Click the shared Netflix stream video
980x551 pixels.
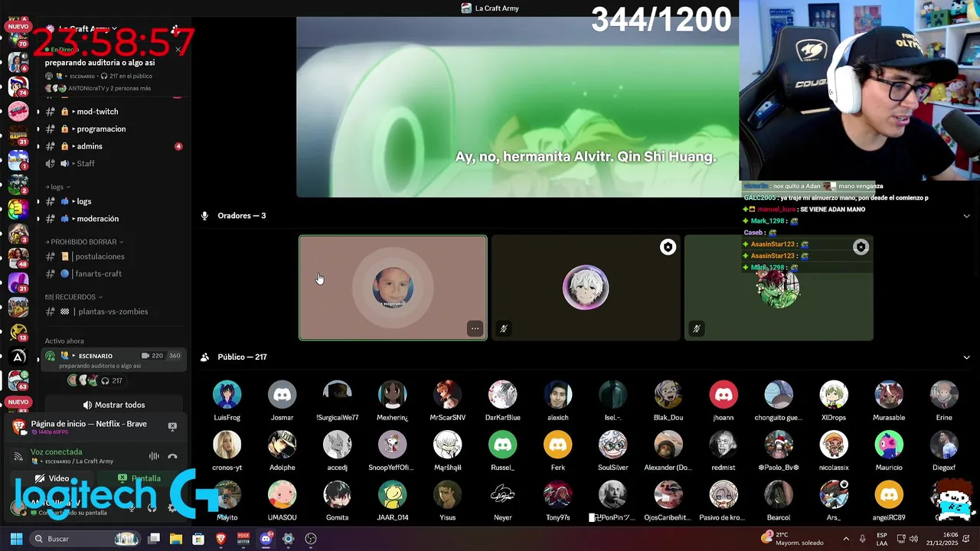click(518, 106)
